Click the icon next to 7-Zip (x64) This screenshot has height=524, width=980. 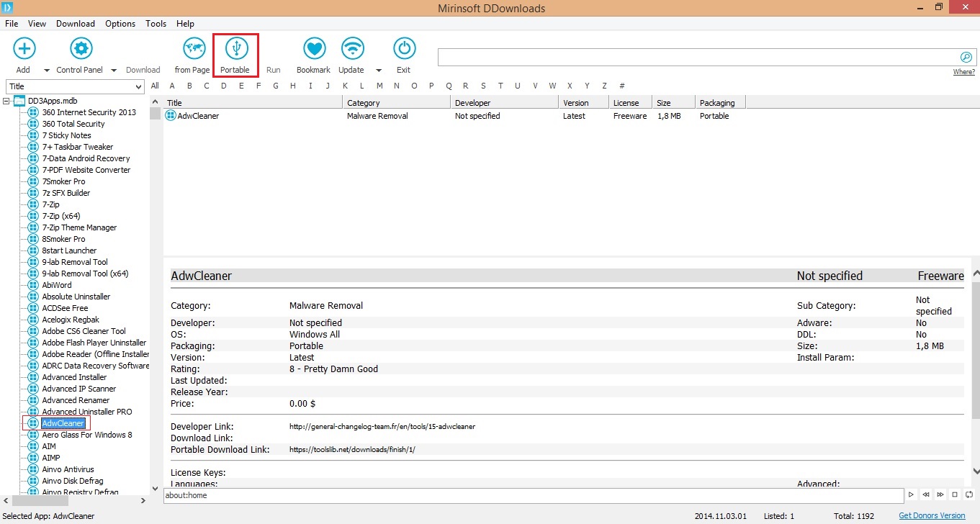(32, 216)
